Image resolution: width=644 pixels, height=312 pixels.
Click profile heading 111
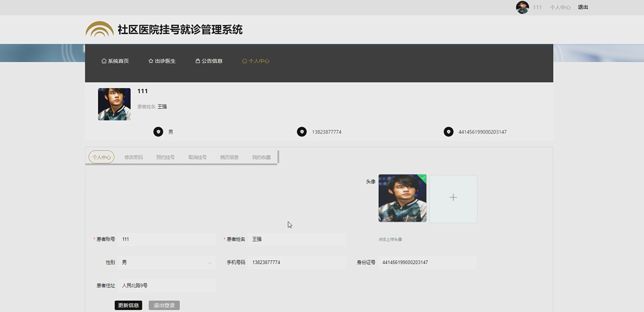(142, 91)
